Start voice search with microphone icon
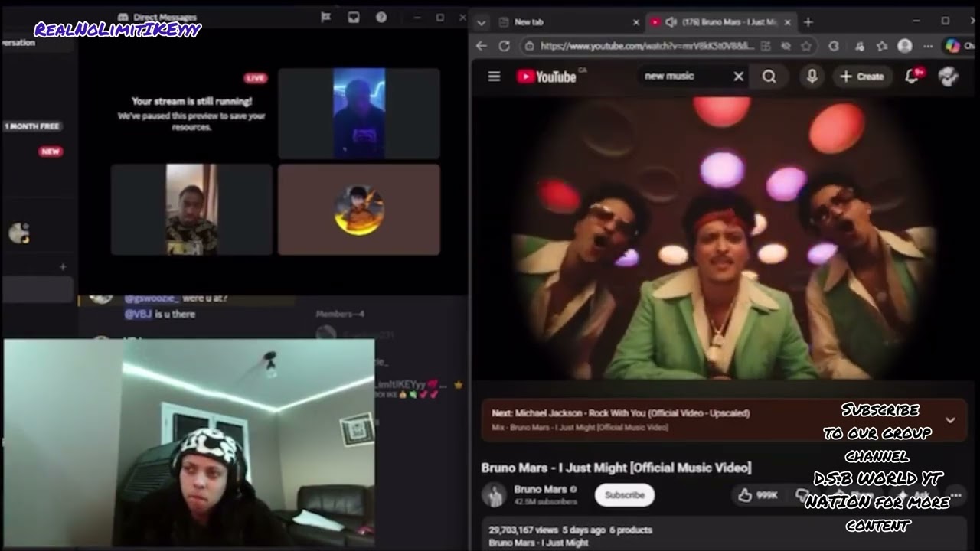Image resolution: width=980 pixels, height=551 pixels. tap(812, 76)
